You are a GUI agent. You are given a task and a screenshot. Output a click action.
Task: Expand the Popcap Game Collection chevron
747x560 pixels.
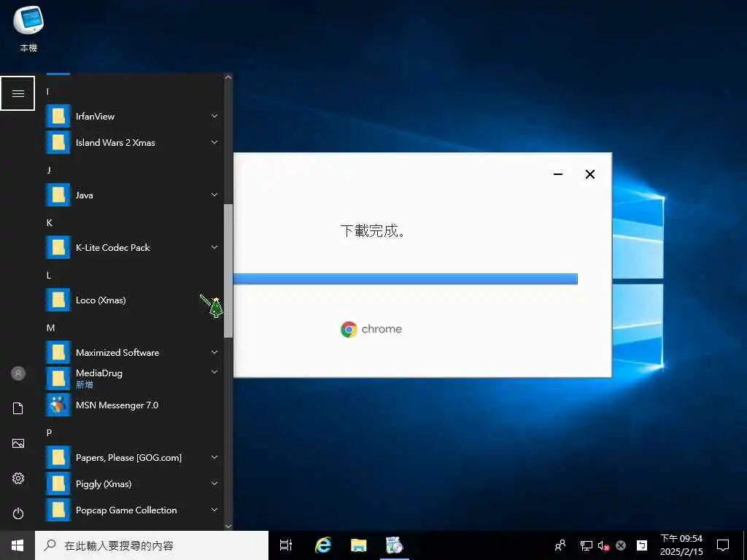(214, 510)
